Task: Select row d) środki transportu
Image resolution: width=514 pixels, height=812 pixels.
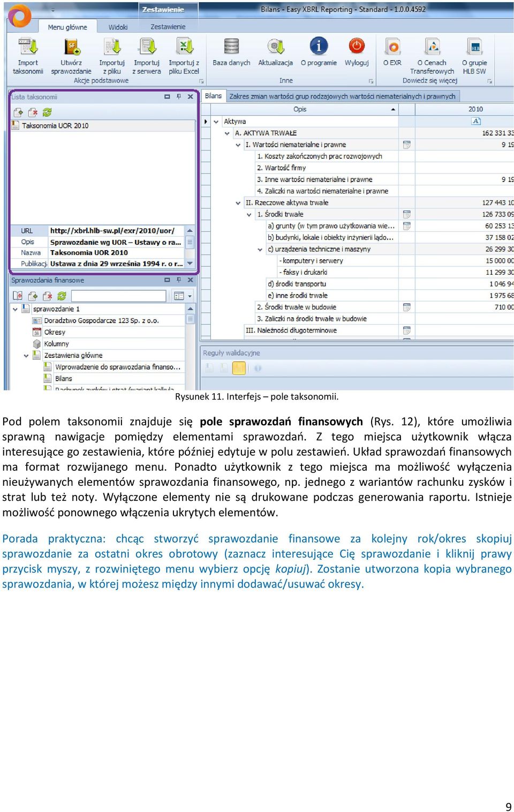Action: pyautogui.click(x=297, y=284)
